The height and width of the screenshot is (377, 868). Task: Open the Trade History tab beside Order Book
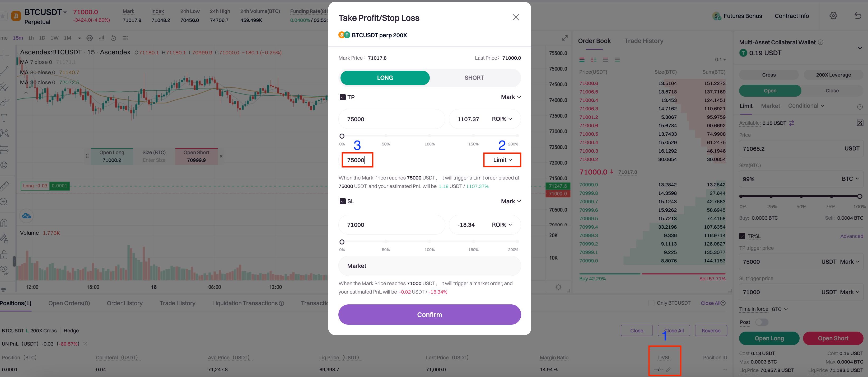tap(643, 41)
